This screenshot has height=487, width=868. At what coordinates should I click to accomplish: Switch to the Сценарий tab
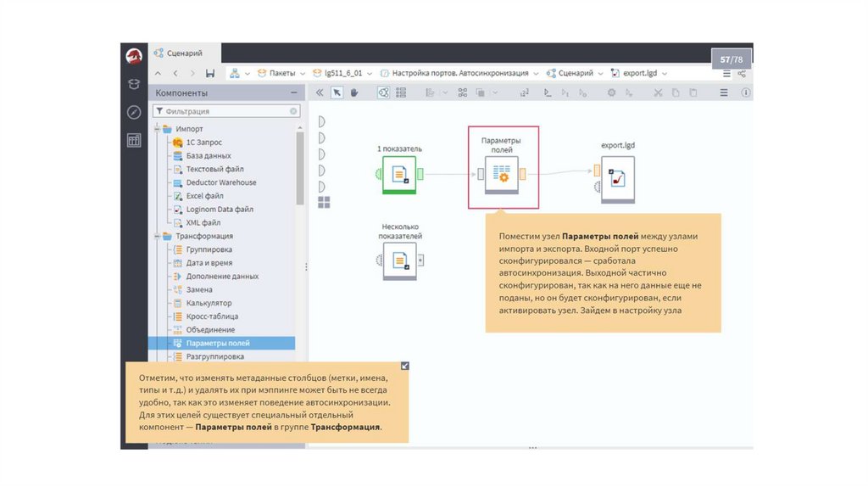(x=184, y=53)
